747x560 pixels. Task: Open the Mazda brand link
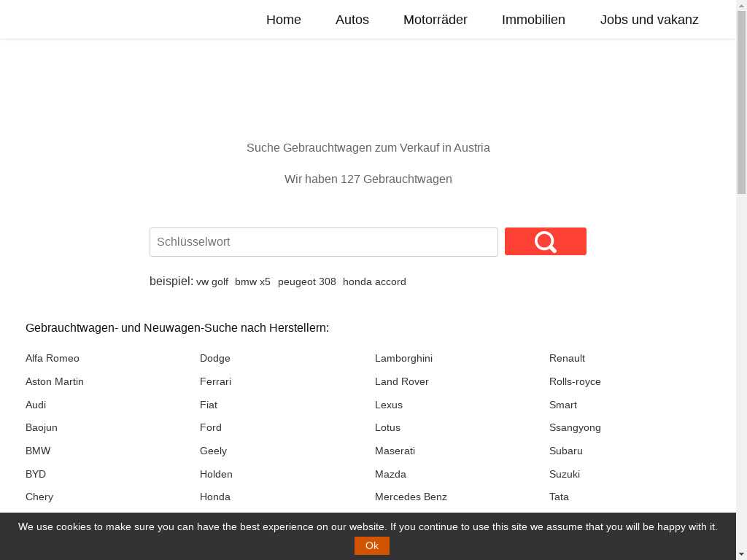point(390,474)
